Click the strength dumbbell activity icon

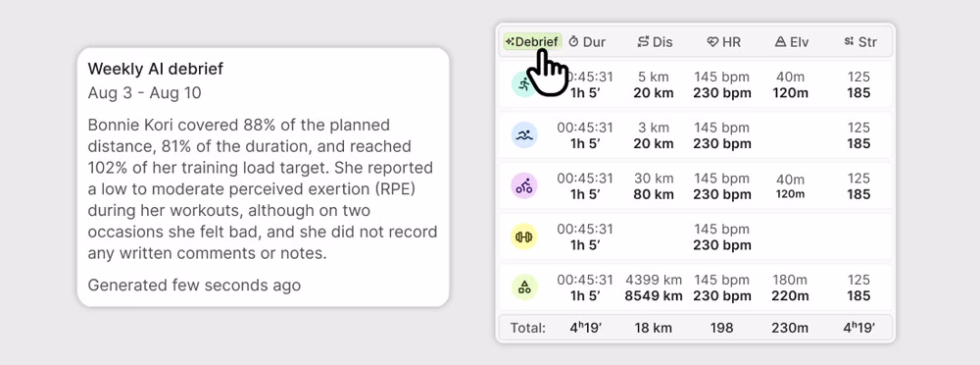click(524, 236)
